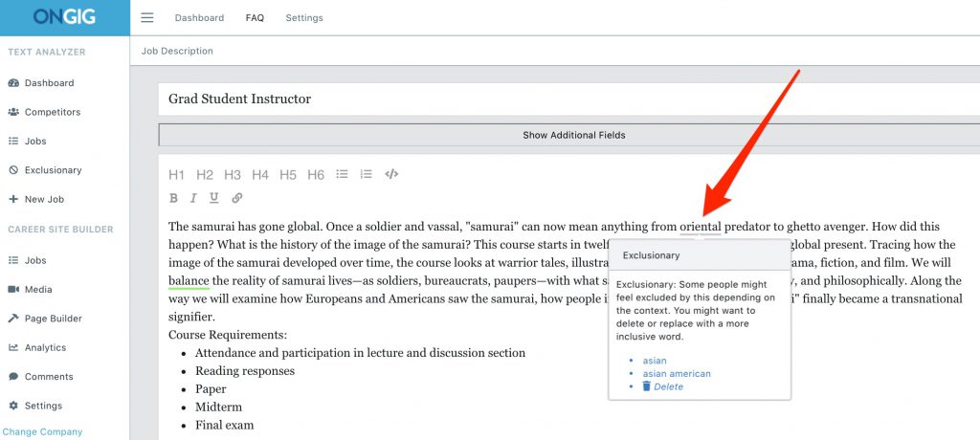The width and height of the screenshot is (980, 440).
Task: Click the Dashboard gauge icon in the sidebar
Action: tap(13, 83)
